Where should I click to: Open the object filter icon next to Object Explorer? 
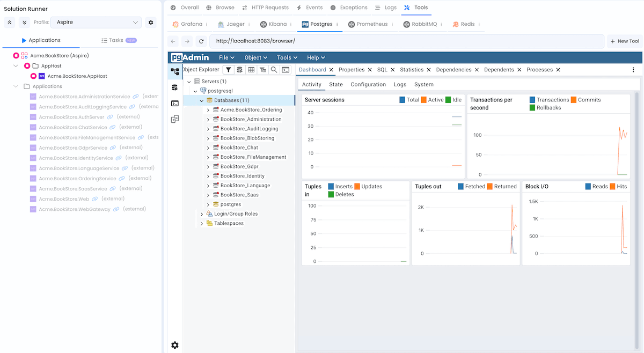click(x=229, y=70)
